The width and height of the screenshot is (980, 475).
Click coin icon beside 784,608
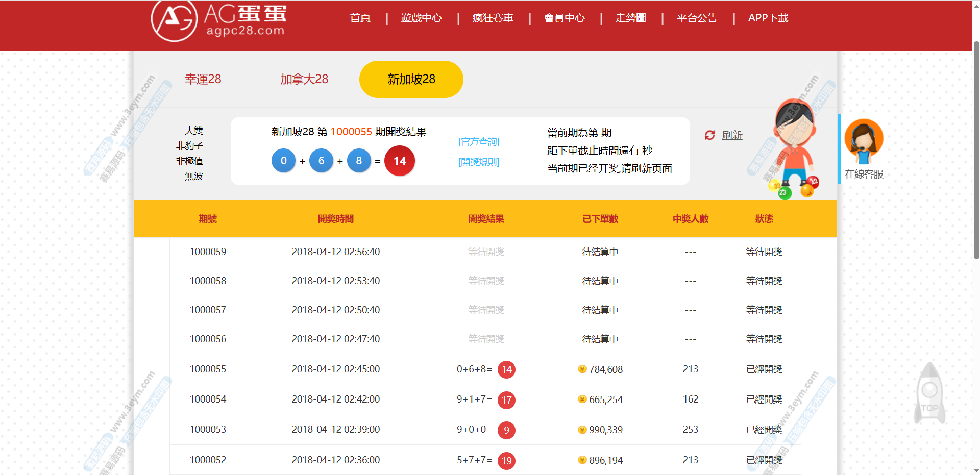point(582,369)
